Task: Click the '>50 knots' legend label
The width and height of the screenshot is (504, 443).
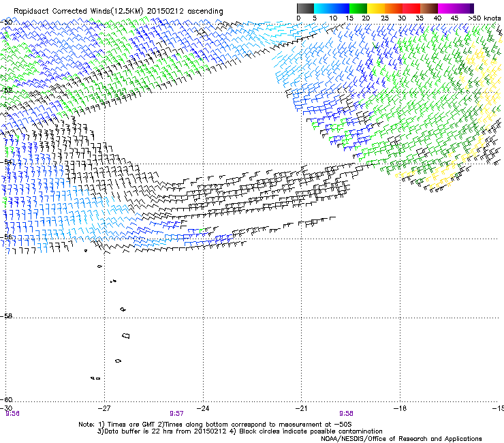Action: [x=484, y=18]
